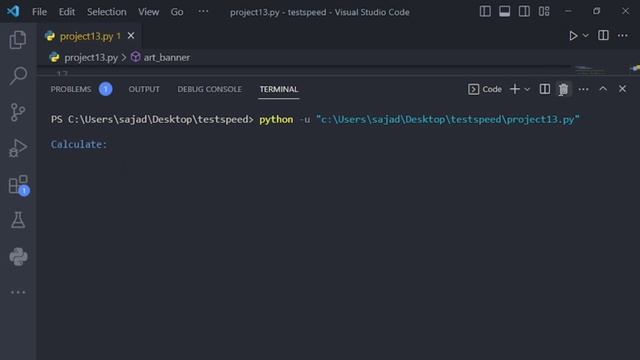Click the Code terminal label

[485, 89]
